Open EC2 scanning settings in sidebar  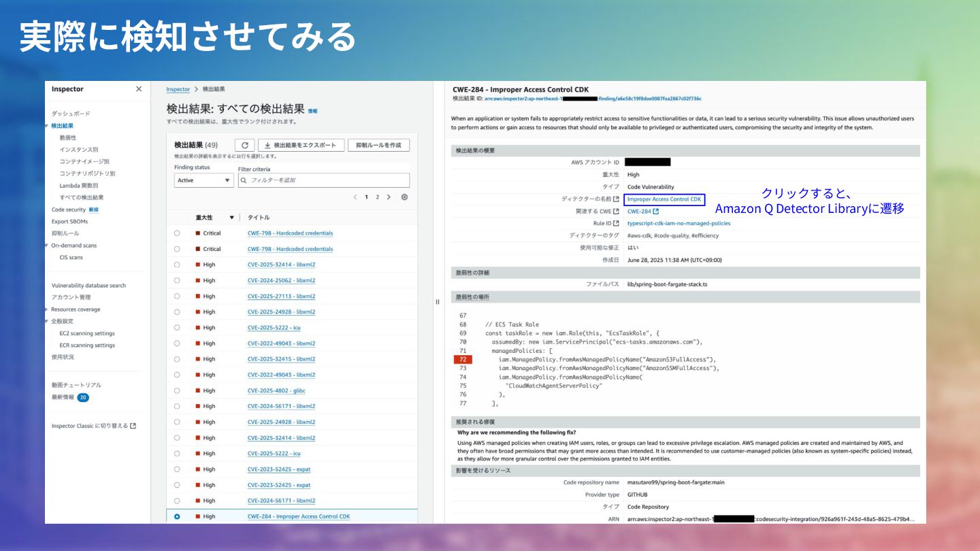click(x=87, y=333)
